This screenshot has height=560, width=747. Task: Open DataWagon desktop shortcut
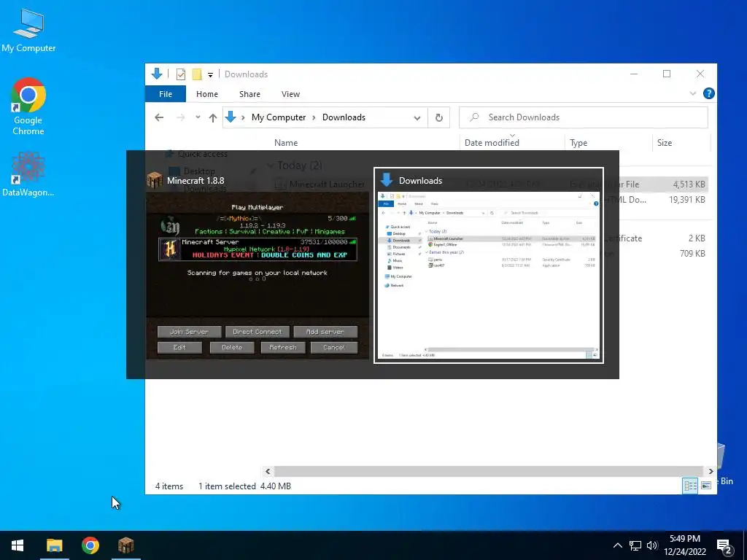coord(28,174)
